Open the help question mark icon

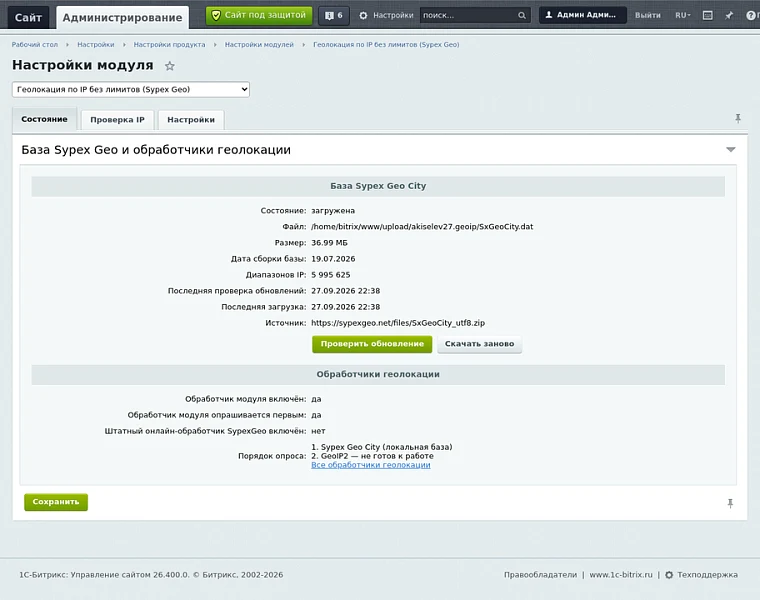click(750, 16)
